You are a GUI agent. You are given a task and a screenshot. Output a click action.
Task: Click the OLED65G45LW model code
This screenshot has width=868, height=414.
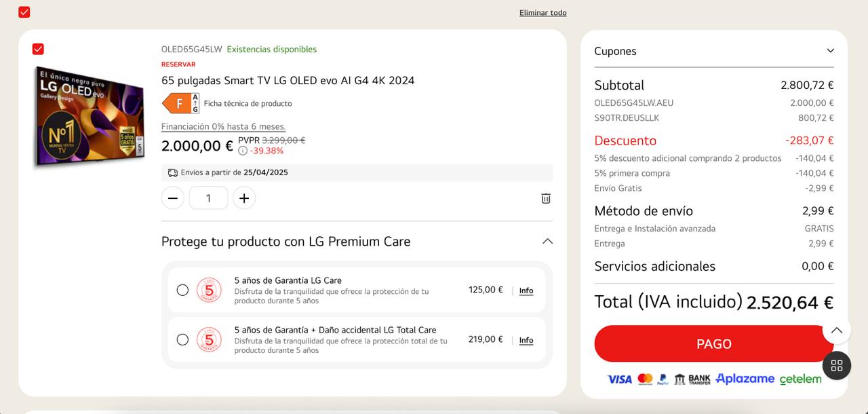click(x=192, y=49)
